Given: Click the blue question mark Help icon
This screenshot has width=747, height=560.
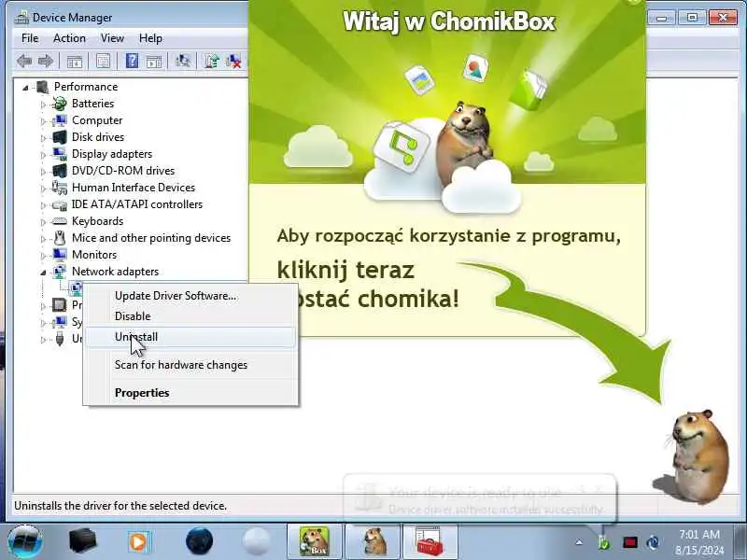Looking at the screenshot, I should tap(132, 61).
